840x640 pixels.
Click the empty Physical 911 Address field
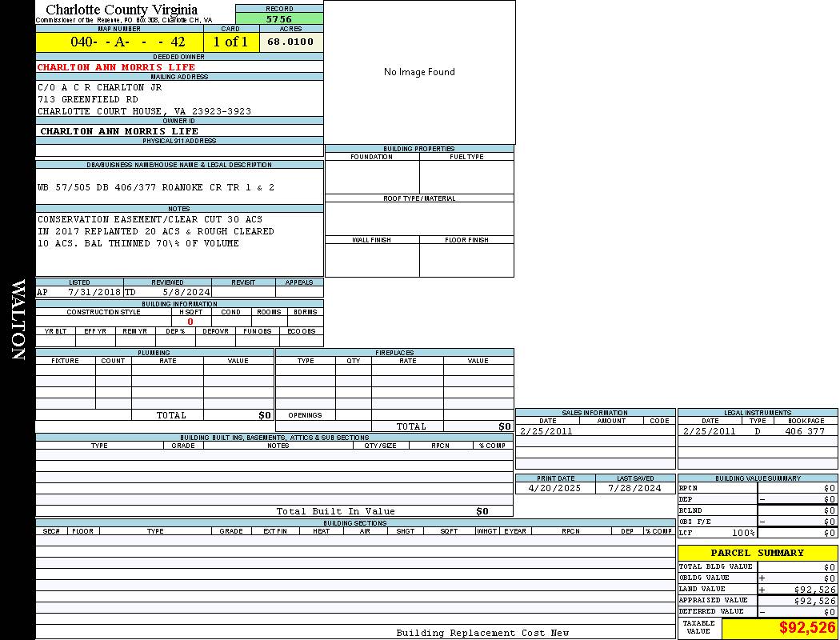tap(179, 150)
